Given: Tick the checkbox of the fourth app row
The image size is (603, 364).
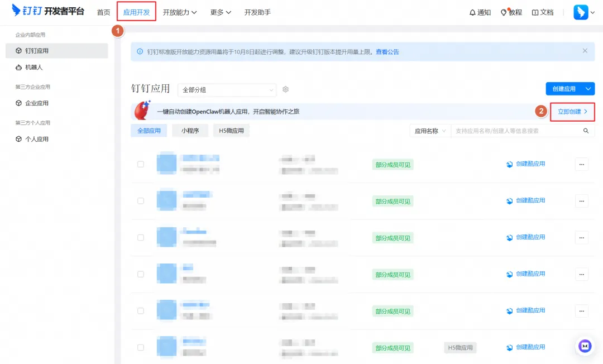Looking at the screenshot, I should 141,274.
